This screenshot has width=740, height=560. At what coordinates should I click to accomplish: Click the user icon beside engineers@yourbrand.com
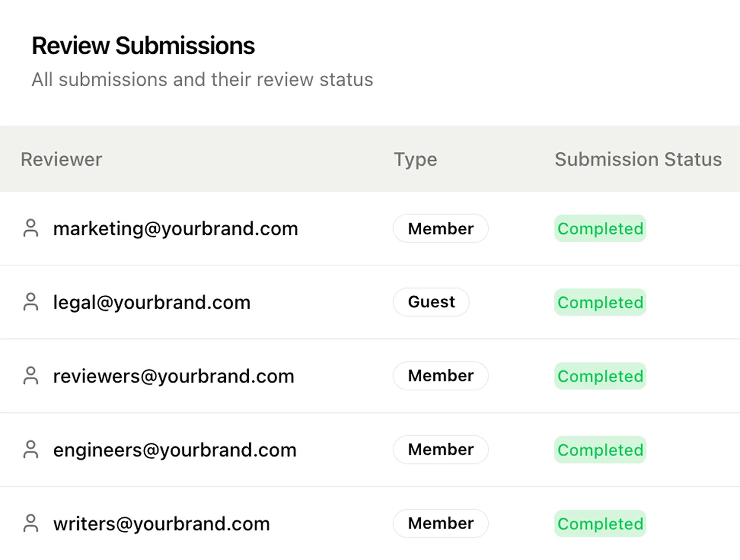[x=31, y=449]
